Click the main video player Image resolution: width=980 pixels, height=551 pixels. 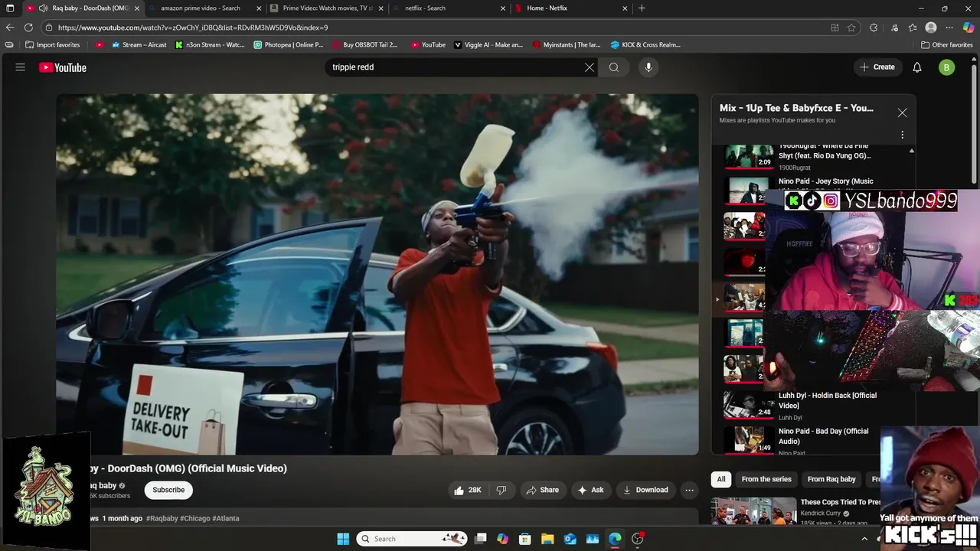(x=377, y=274)
